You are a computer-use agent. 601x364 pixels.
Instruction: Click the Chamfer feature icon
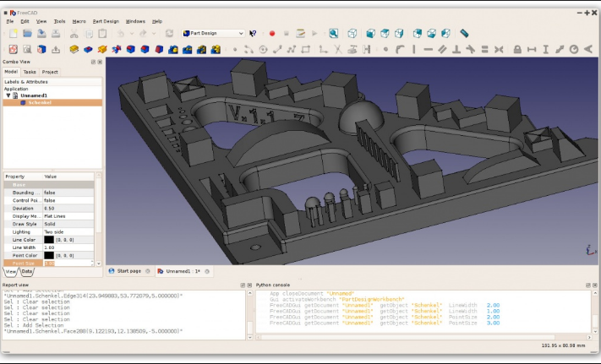tap(145, 49)
